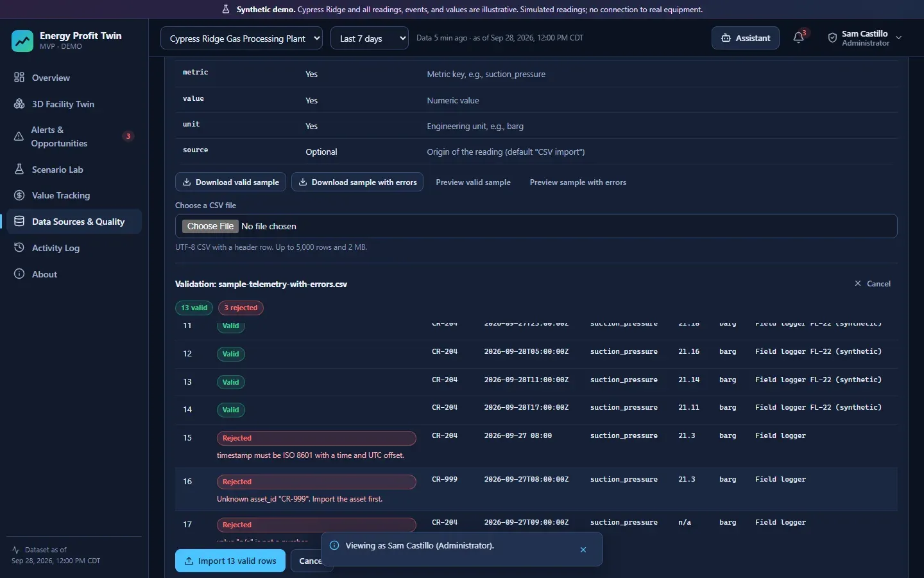The image size is (924, 578).
Task: Click the Unknown asset_id CR-999 error message
Action: [300, 499]
